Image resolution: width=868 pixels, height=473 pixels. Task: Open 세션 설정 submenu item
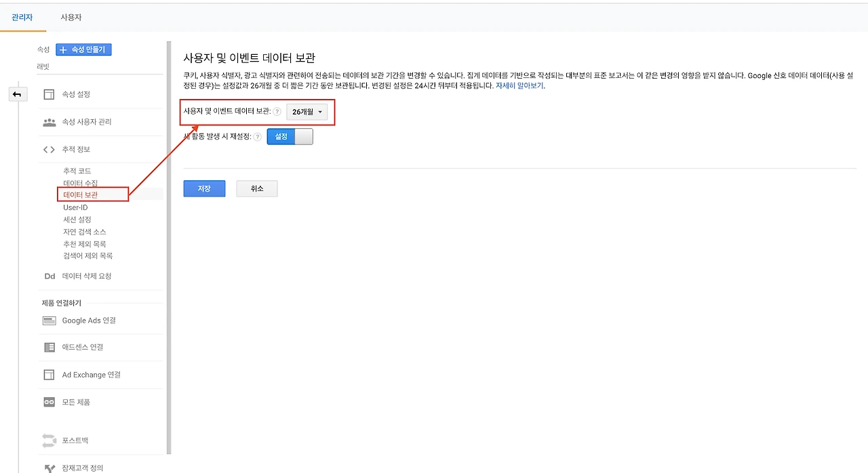click(x=77, y=220)
